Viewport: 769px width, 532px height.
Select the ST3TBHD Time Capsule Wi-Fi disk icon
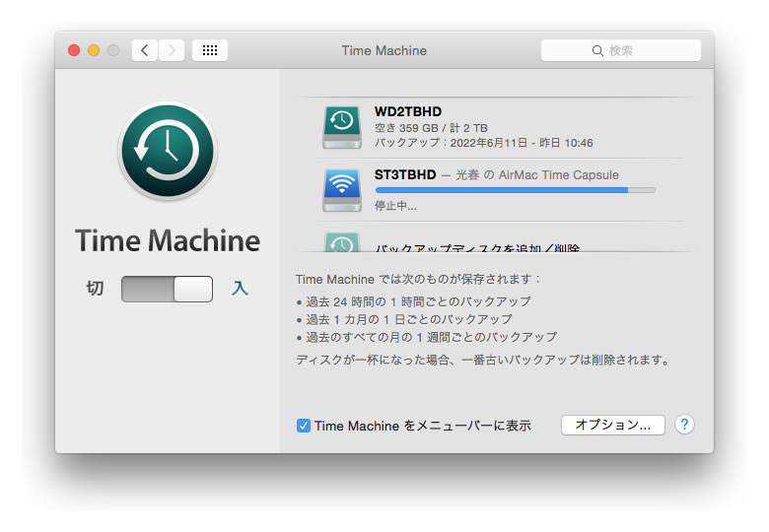coord(341,189)
